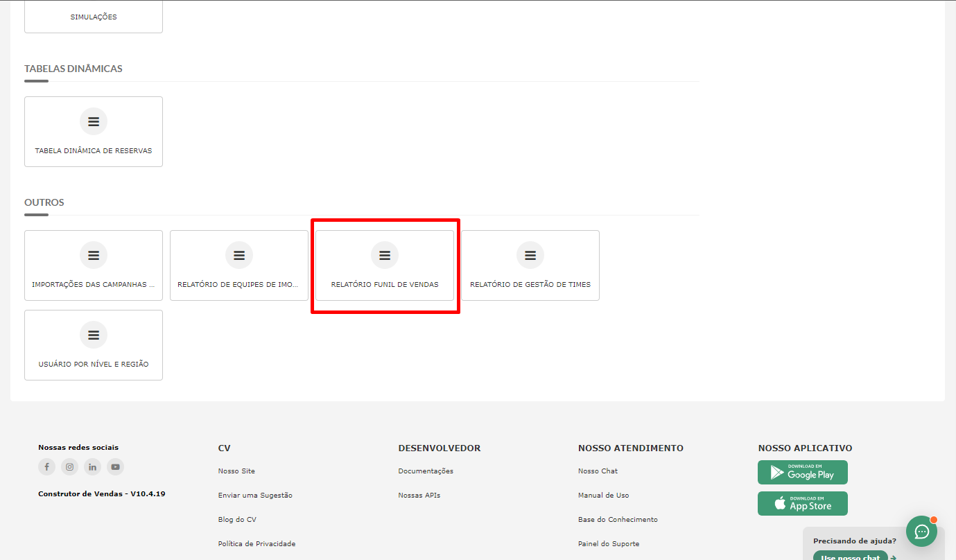The image size is (956, 560).
Task: Follow the Nosso Site link
Action: 236,471
